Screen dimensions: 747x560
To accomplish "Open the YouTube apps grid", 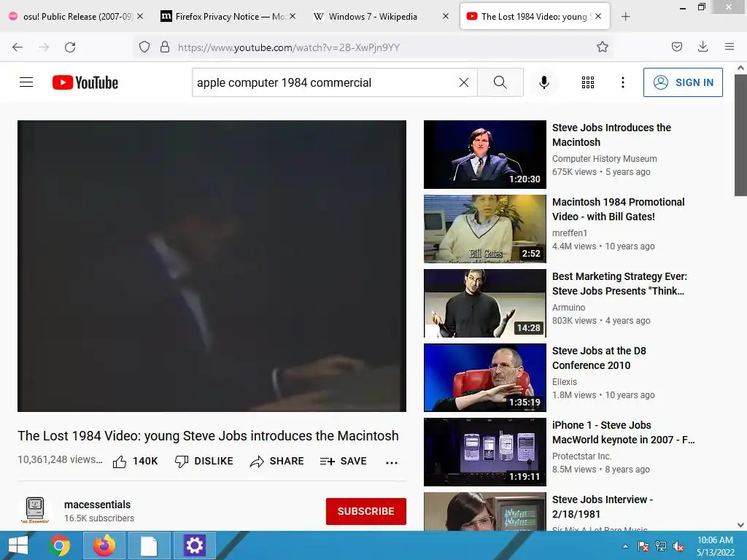I will 588,82.
